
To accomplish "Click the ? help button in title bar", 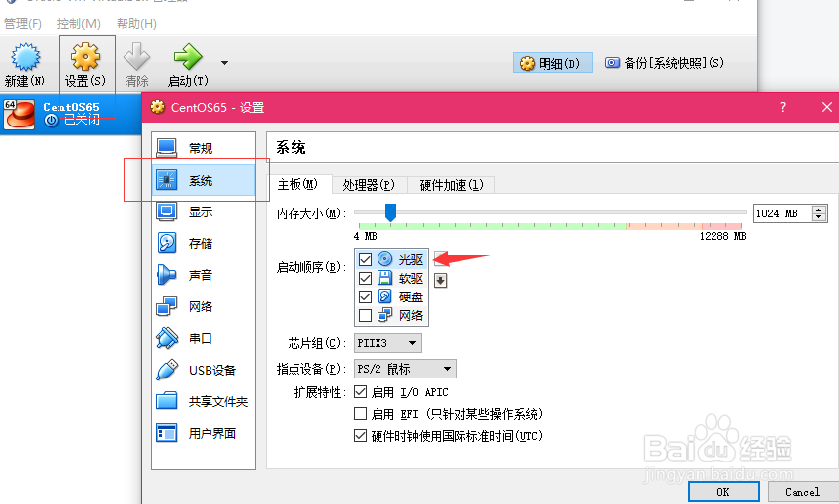I will coord(783,107).
